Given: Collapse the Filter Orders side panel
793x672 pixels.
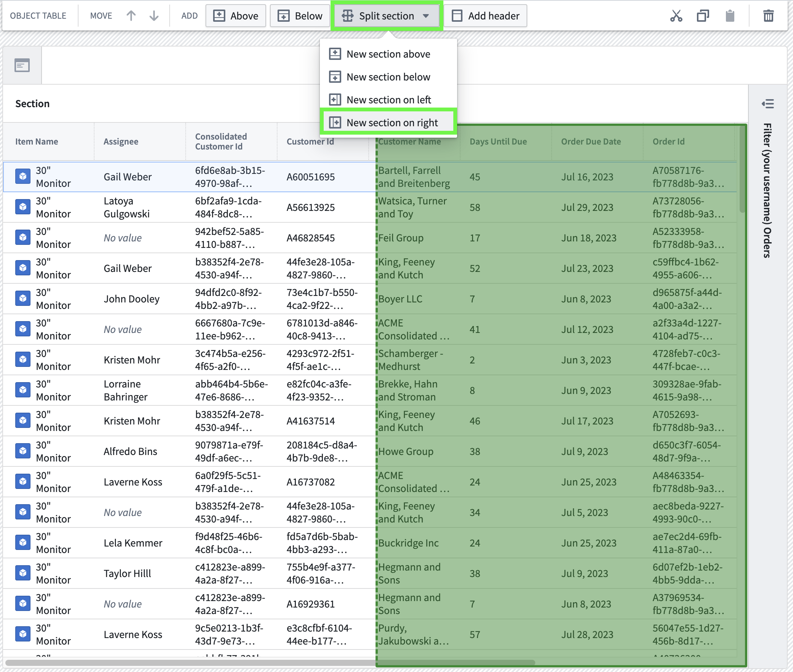Looking at the screenshot, I should point(769,104).
